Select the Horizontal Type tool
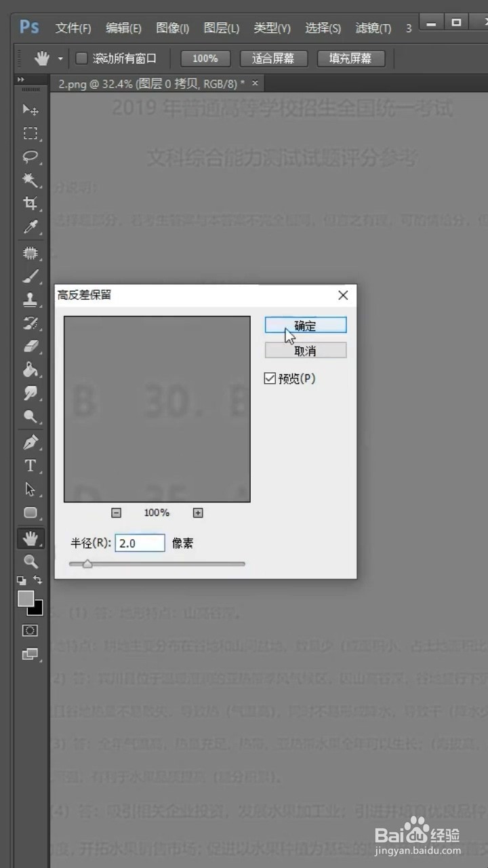Screen dimensions: 488x868 [30, 466]
